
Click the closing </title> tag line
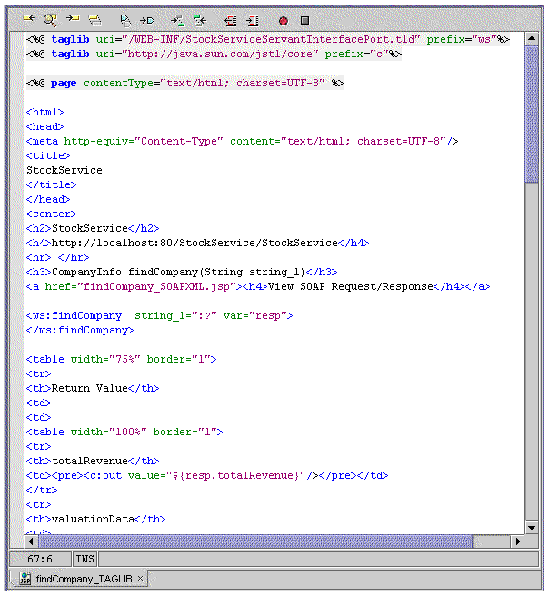coord(51,185)
